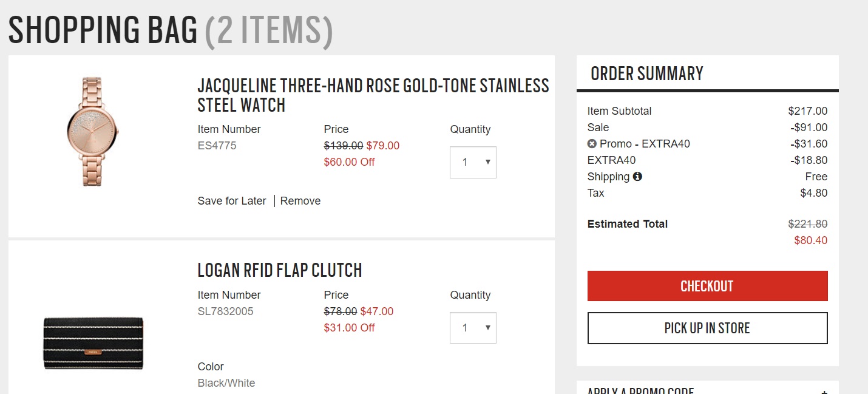
Task: Click the Shopping Bag page heading
Action: (170, 30)
